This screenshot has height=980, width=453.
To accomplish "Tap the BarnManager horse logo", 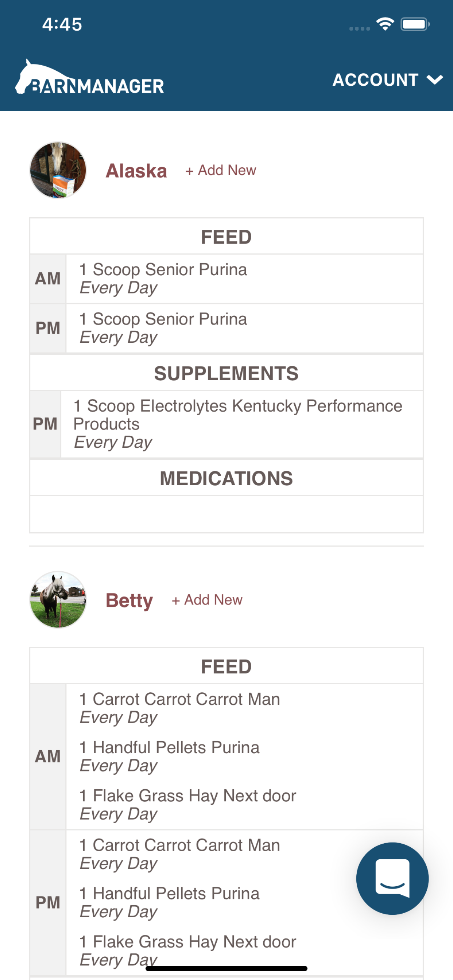I will coord(90,77).
